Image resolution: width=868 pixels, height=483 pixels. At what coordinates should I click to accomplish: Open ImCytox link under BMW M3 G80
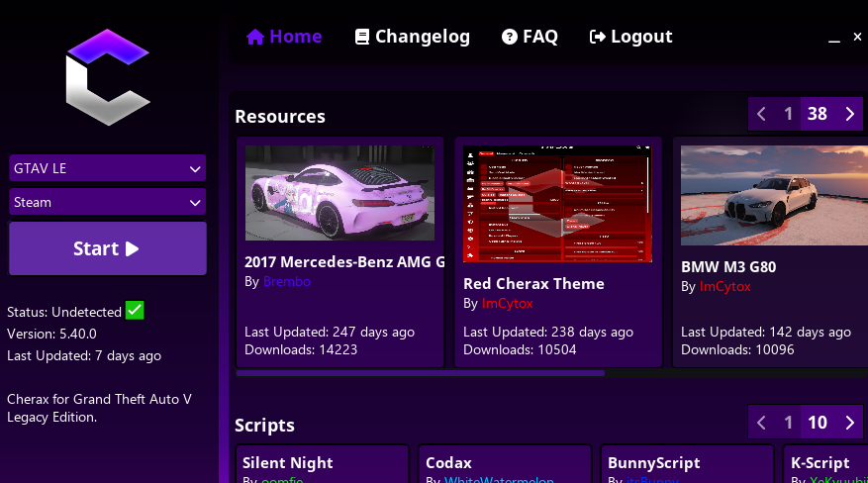point(725,287)
